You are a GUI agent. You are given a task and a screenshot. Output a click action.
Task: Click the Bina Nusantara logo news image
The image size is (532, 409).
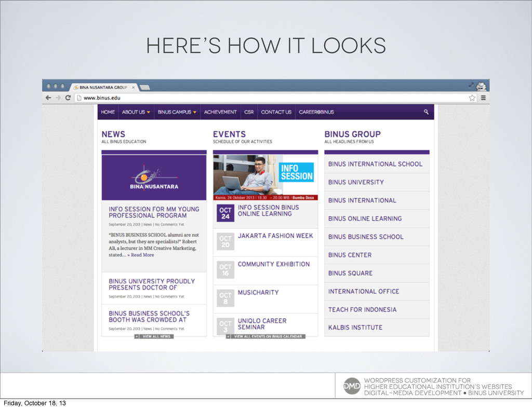[154, 178]
